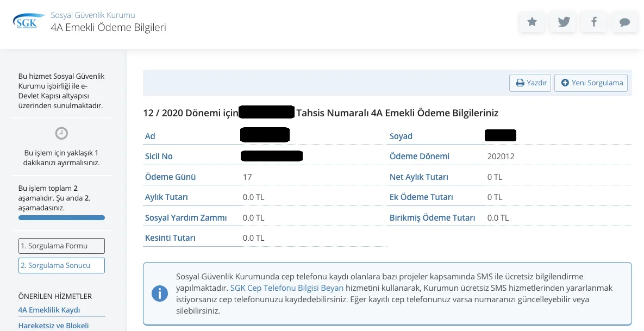Add page to favorites with star icon
The height and width of the screenshot is (331, 644).
[x=532, y=22]
